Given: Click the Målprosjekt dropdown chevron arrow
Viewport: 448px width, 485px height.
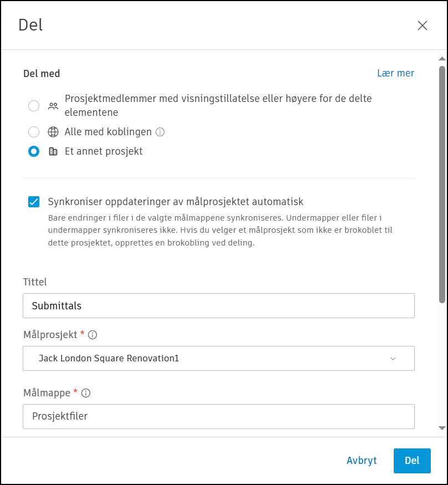Looking at the screenshot, I should pos(393,359).
